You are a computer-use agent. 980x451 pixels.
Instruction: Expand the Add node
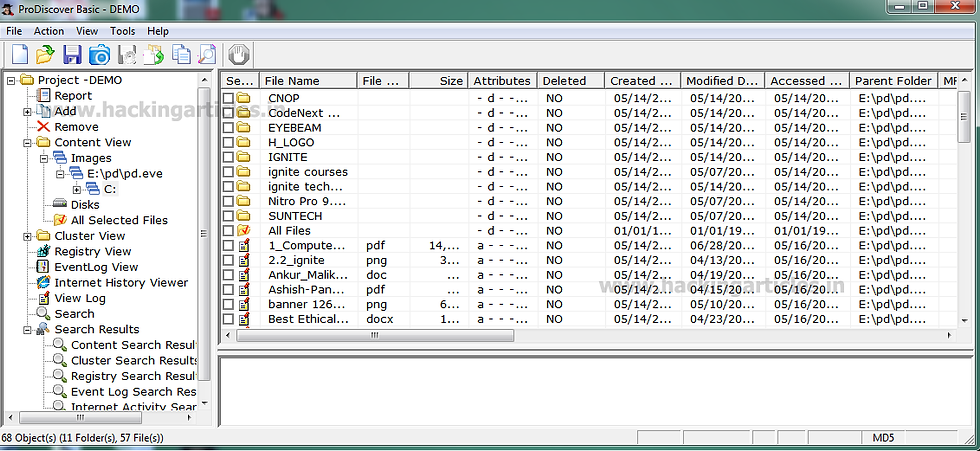click(x=27, y=112)
